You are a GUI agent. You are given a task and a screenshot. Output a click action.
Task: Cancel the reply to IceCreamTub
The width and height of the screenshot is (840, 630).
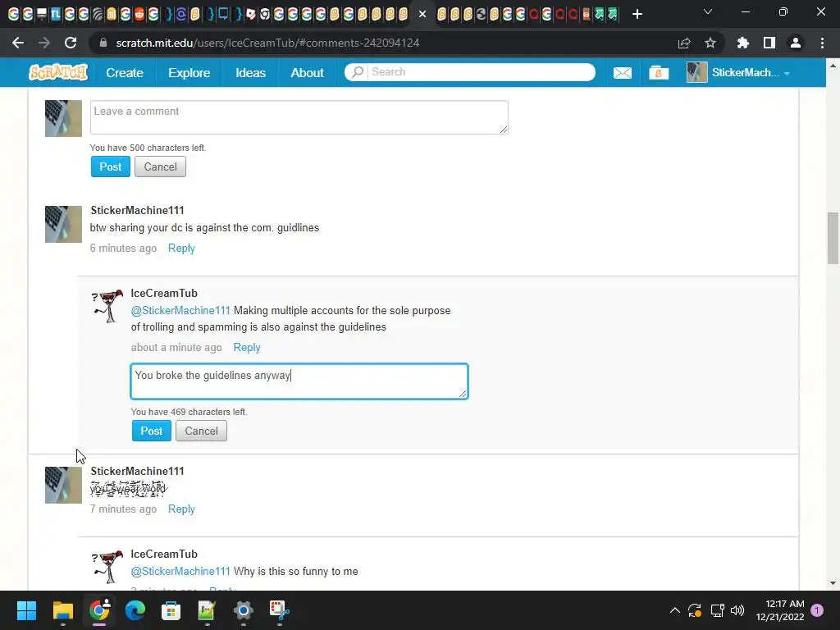pos(202,431)
